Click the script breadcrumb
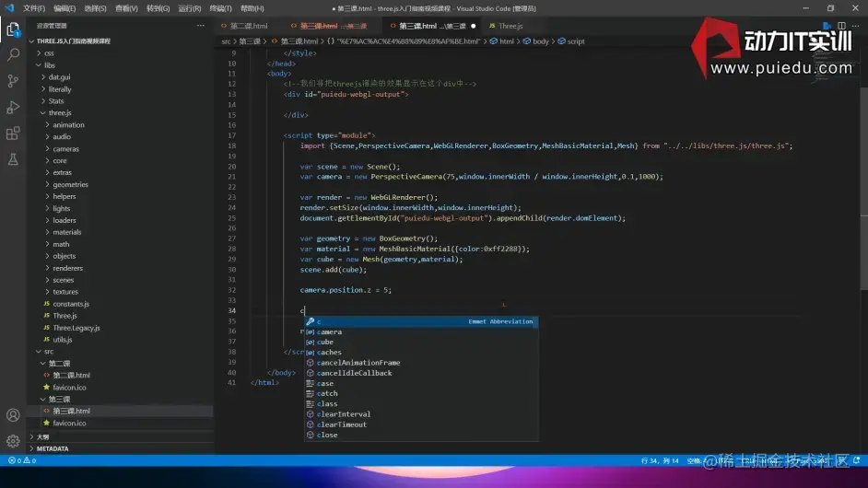The width and height of the screenshot is (868, 488). [571, 41]
